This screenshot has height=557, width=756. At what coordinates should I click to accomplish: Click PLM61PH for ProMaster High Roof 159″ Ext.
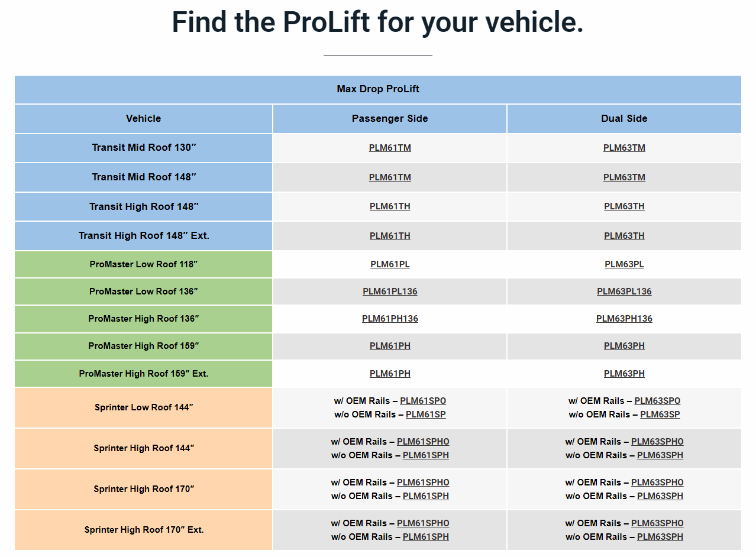[x=390, y=374]
